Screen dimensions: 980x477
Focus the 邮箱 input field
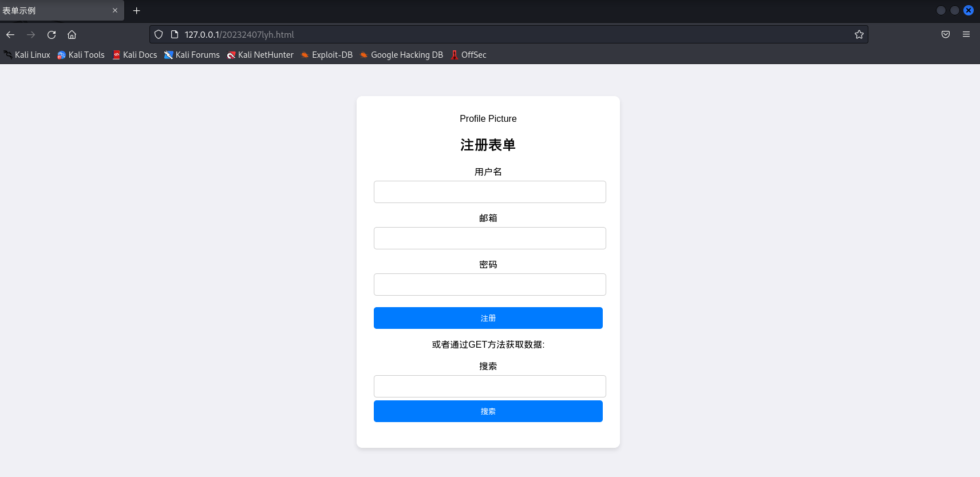point(490,238)
